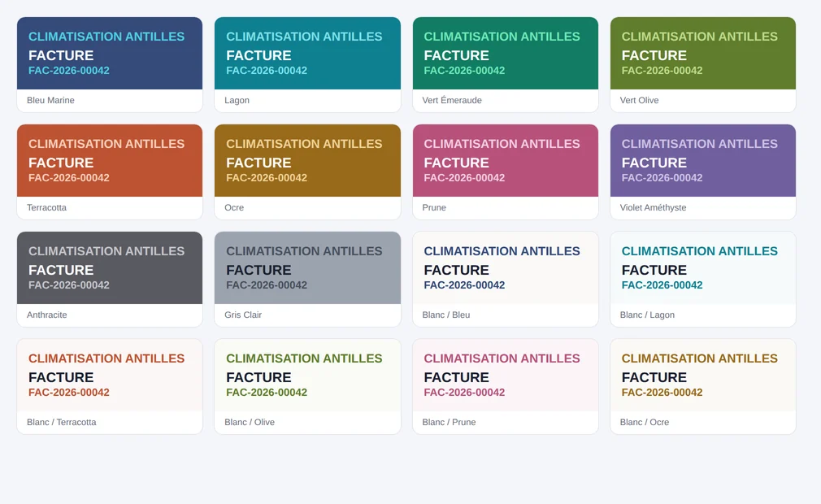This screenshot has height=504, width=821.
Task: Choose the dark Anthracite header preview
Action: tap(110, 268)
